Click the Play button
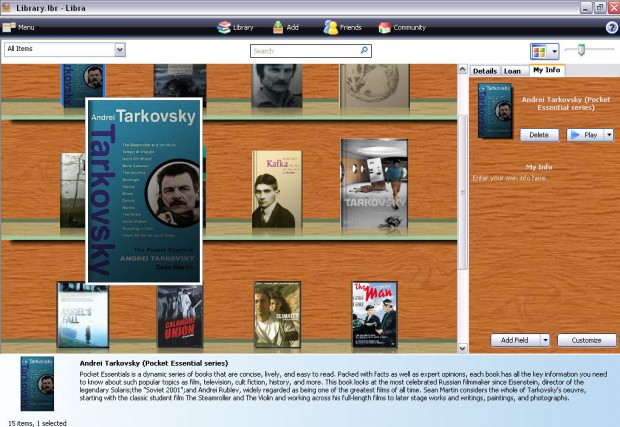620x427 pixels. tap(586, 135)
